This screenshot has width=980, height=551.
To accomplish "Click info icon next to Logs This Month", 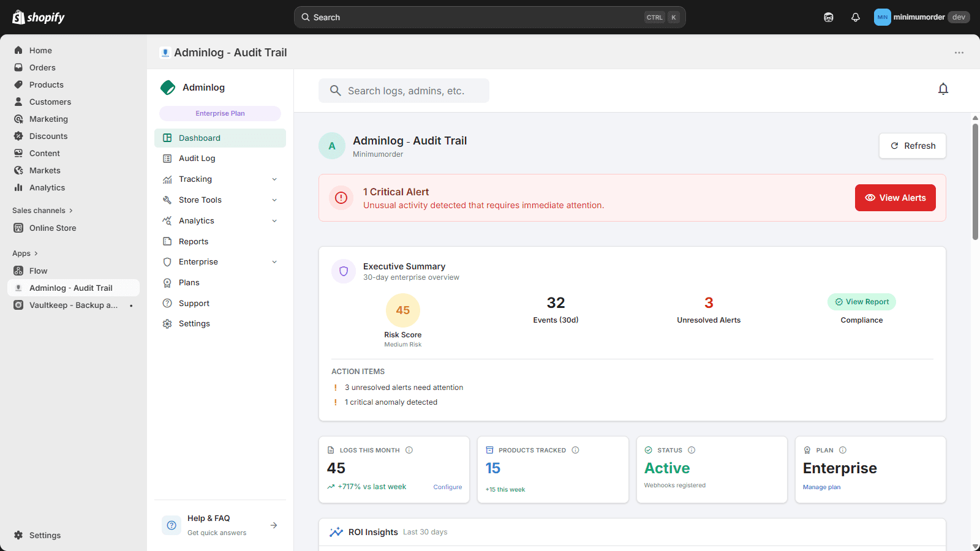I will pos(409,450).
